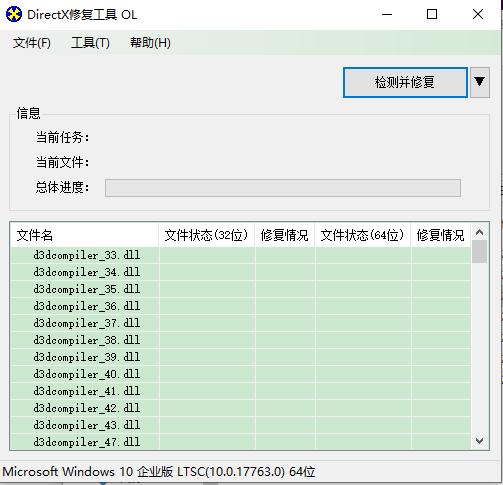Viewport: 503px width, 485px height.
Task: Open the 文件(F) menu
Action: point(32,43)
